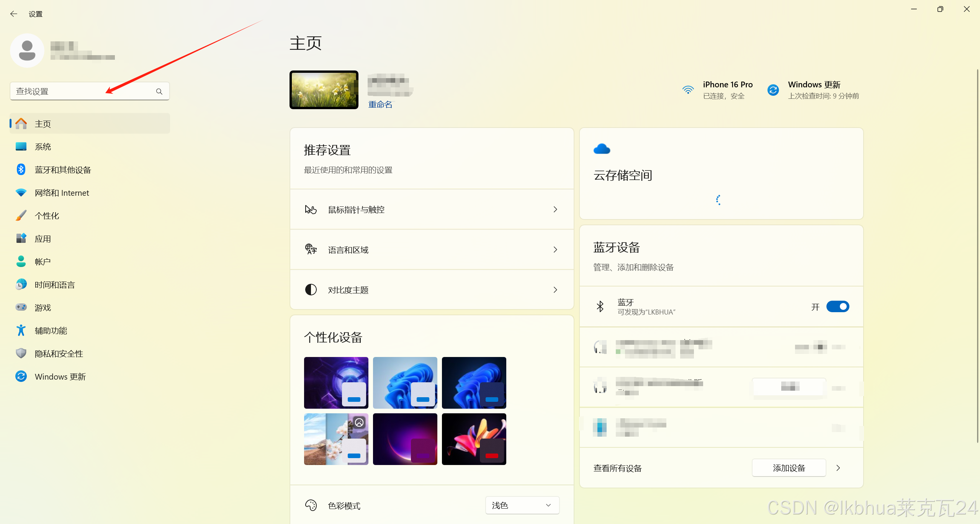The width and height of the screenshot is (980, 524).
Task: Click the OneDrive cloud icon
Action: point(602,149)
